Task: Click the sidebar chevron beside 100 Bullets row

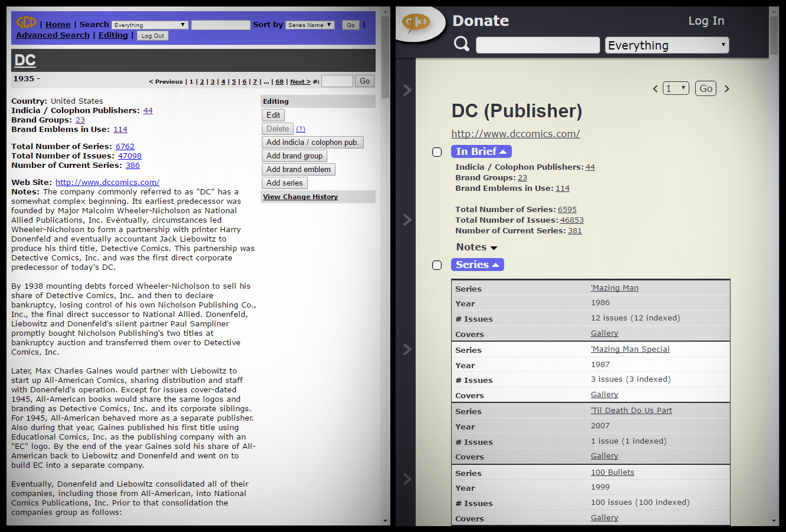Action: click(407, 479)
